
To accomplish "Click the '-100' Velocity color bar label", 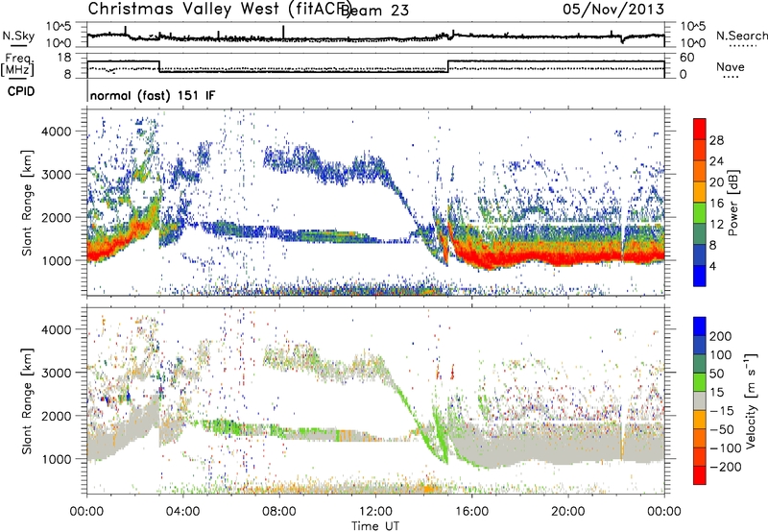I will pos(726,448).
